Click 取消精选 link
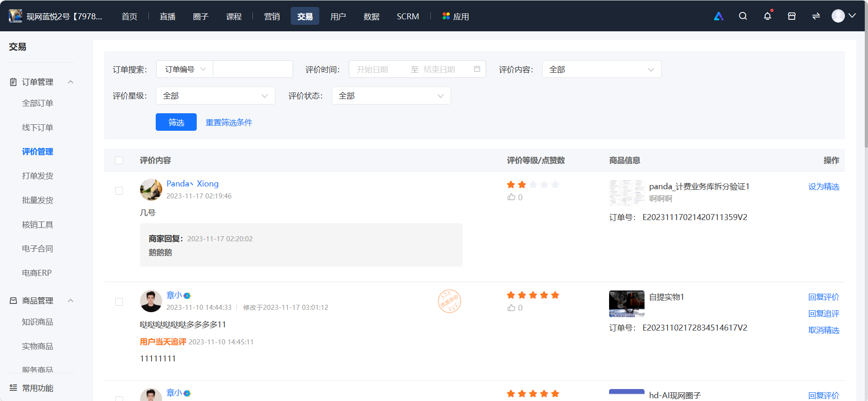868x401 pixels. coord(824,330)
